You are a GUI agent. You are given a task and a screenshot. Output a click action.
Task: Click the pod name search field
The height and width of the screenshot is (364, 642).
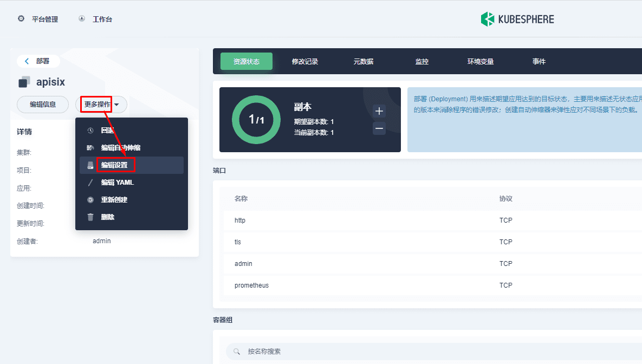tap(434, 352)
